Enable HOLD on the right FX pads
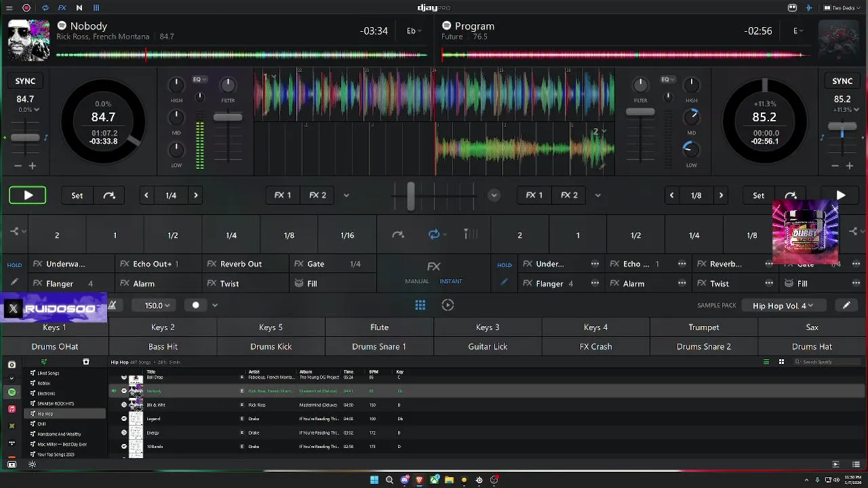 pos(505,265)
